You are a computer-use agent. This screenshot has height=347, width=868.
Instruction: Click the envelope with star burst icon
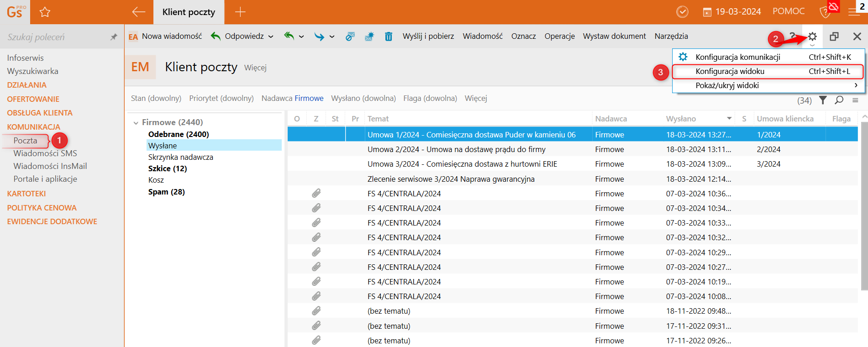tap(369, 37)
